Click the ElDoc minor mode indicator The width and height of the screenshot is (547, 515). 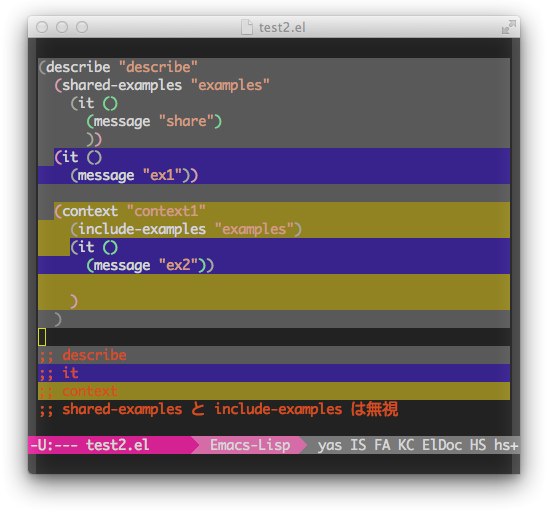coord(442,445)
